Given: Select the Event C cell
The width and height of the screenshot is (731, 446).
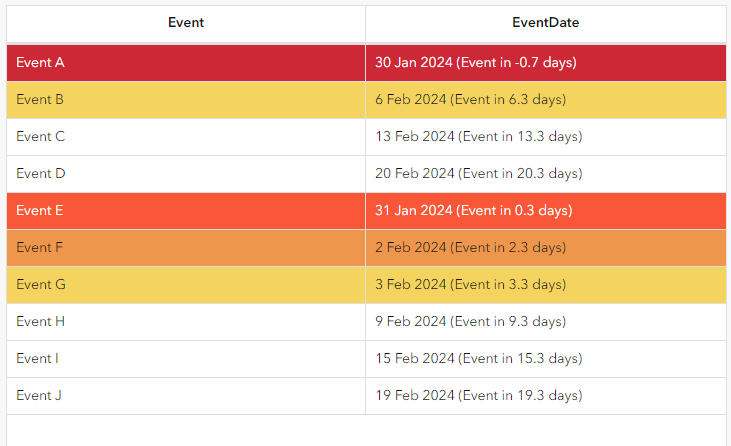Looking at the screenshot, I should [41, 137].
